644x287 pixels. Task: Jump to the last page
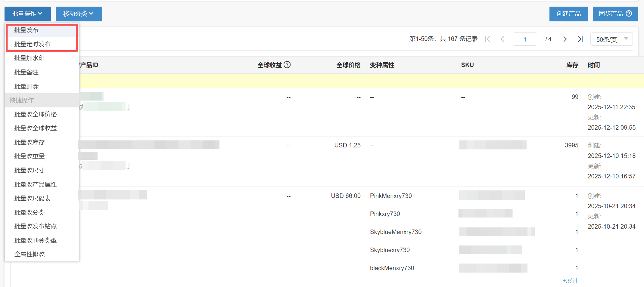pyautogui.click(x=580, y=39)
